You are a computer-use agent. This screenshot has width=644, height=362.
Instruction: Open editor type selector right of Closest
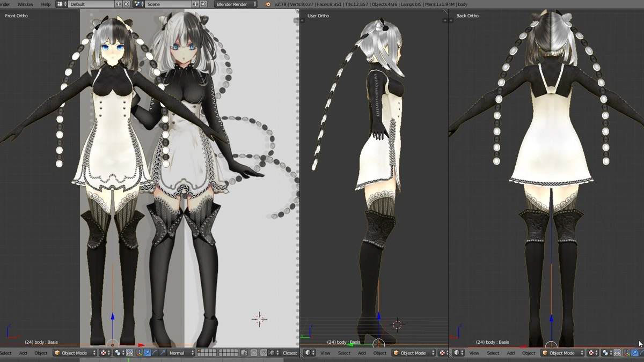click(310, 353)
